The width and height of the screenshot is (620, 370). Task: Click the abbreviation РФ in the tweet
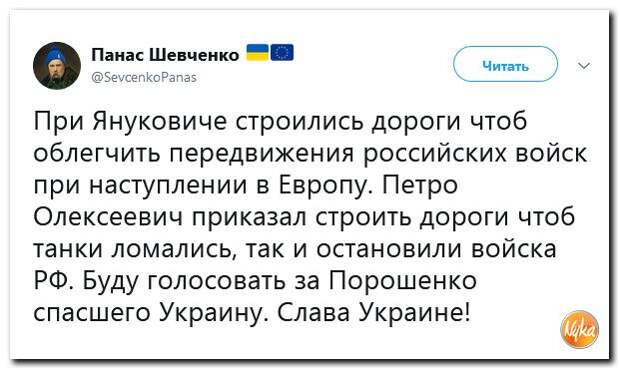pyautogui.click(x=53, y=281)
